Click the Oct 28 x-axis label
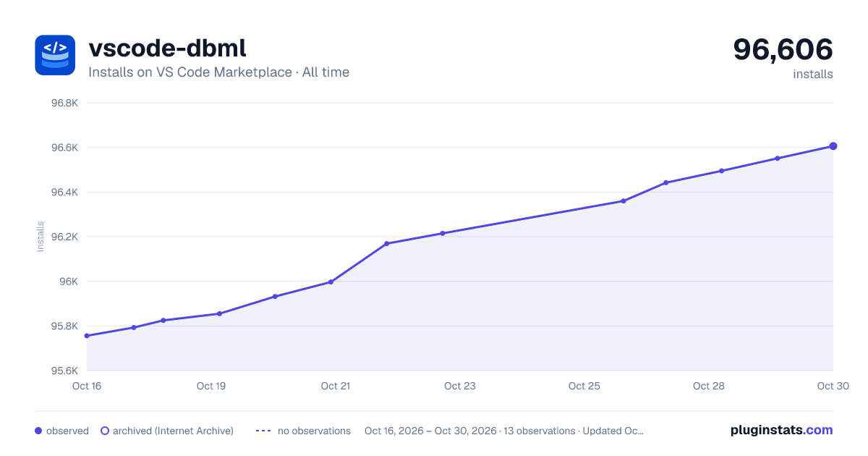Image resolution: width=868 pixels, height=456 pixels. [709, 386]
